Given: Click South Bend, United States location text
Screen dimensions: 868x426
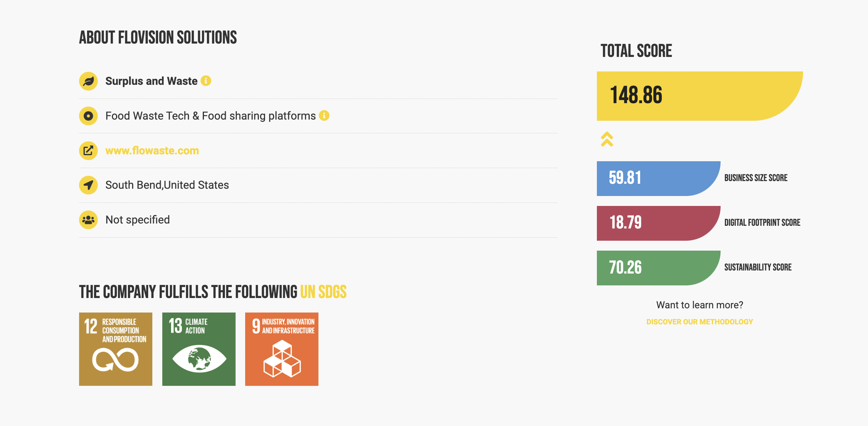Looking at the screenshot, I should 167,185.
